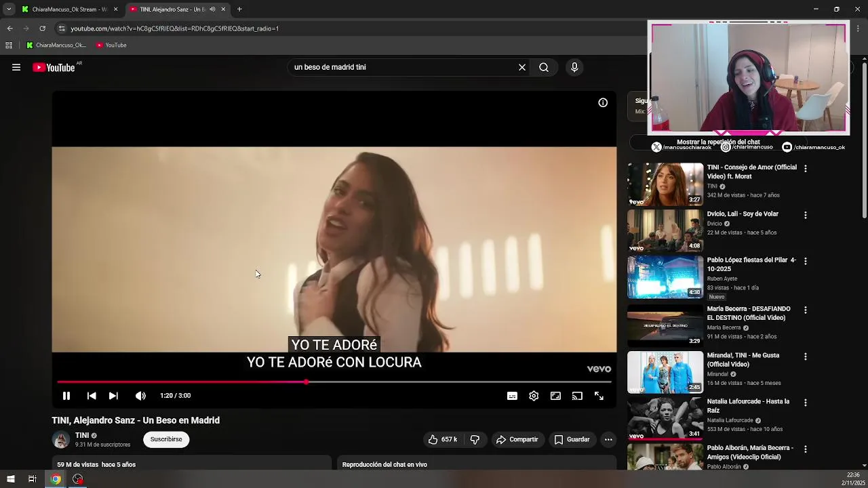This screenshot has height=488, width=868.
Task: Open the apps grid in bookmarks bar
Action: pos(9,45)
